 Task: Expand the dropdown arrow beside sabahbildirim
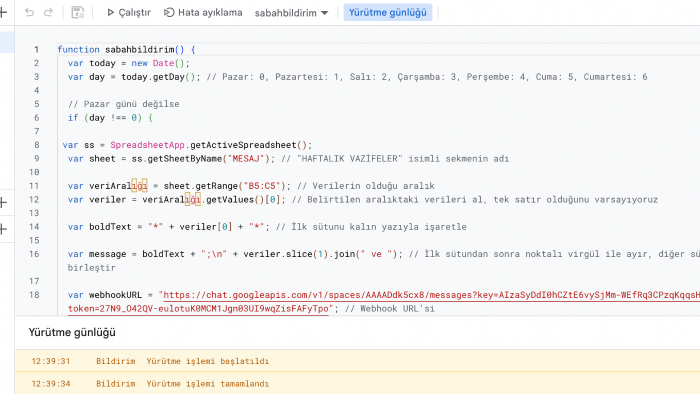click(x=325, y=13)
